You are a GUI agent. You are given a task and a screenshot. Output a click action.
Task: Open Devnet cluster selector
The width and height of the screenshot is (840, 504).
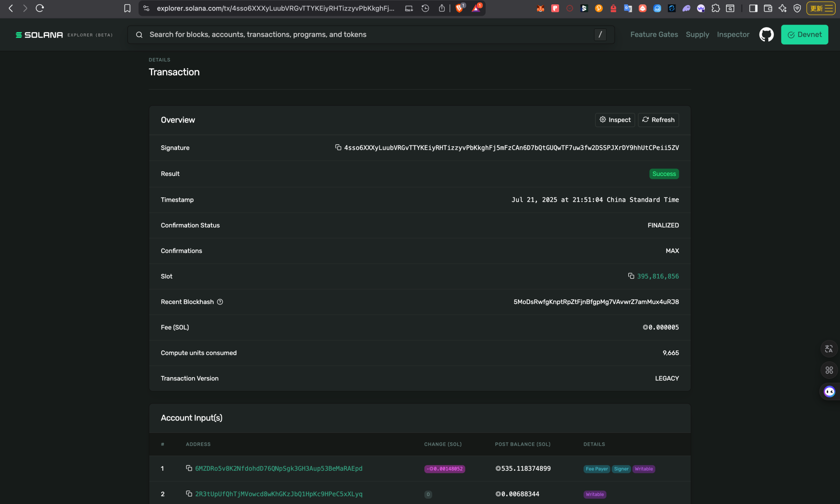tap(805, 35)
